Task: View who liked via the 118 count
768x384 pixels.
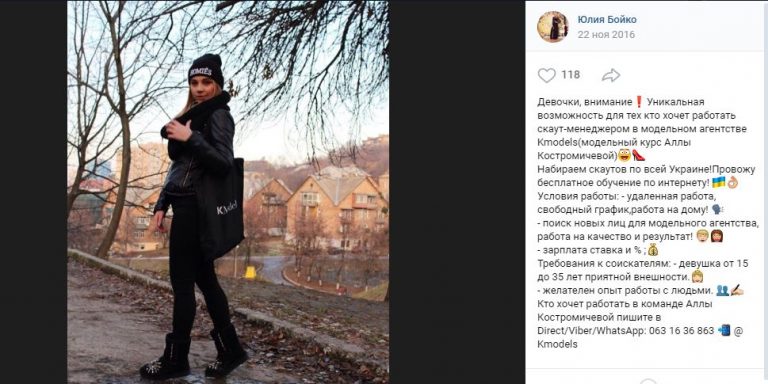Action: [x=570, y=75]
